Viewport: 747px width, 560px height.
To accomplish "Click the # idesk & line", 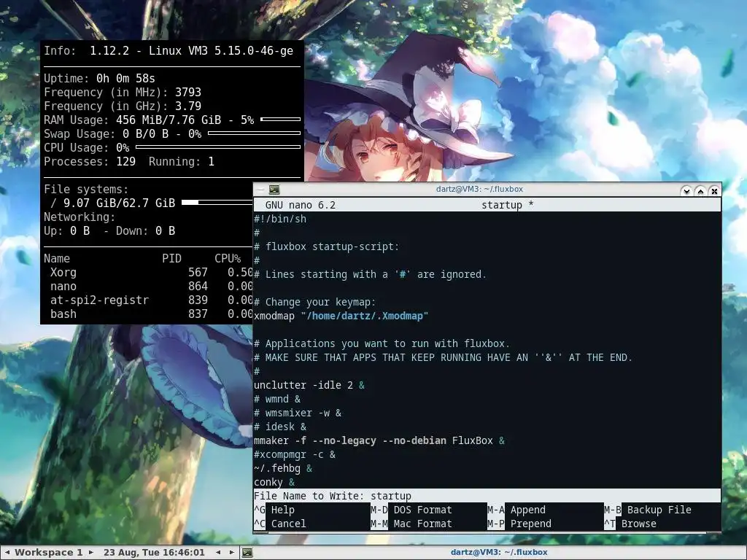I will pos(280,427).
